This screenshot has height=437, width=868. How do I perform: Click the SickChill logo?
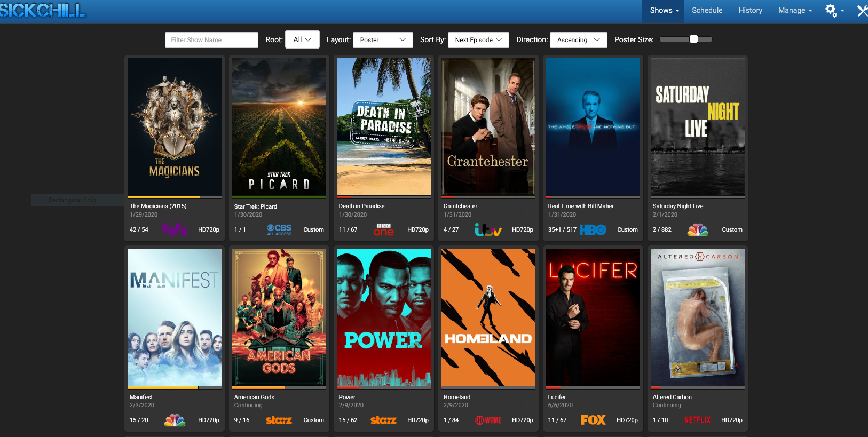43,10
